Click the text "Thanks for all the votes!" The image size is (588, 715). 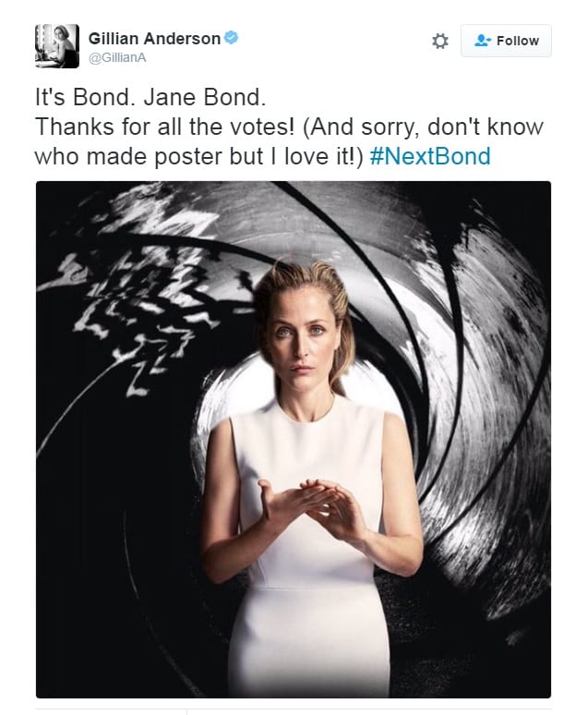click(165, 127)
